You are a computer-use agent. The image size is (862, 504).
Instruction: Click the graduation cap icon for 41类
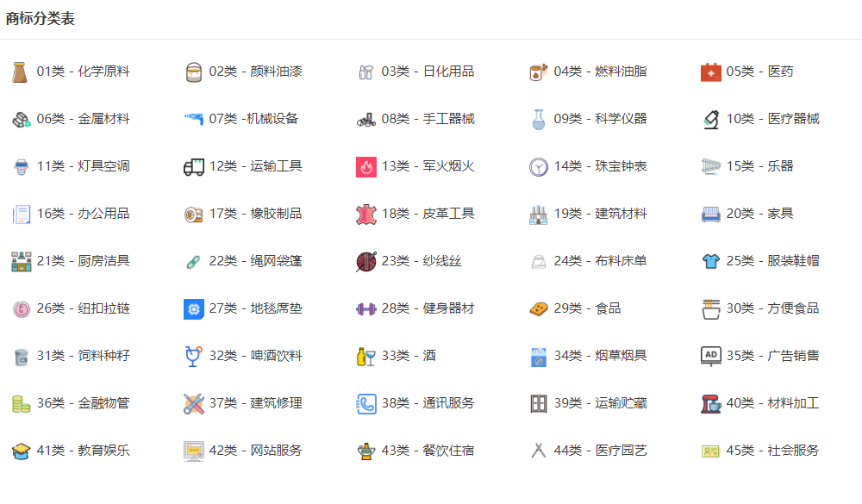21,451
